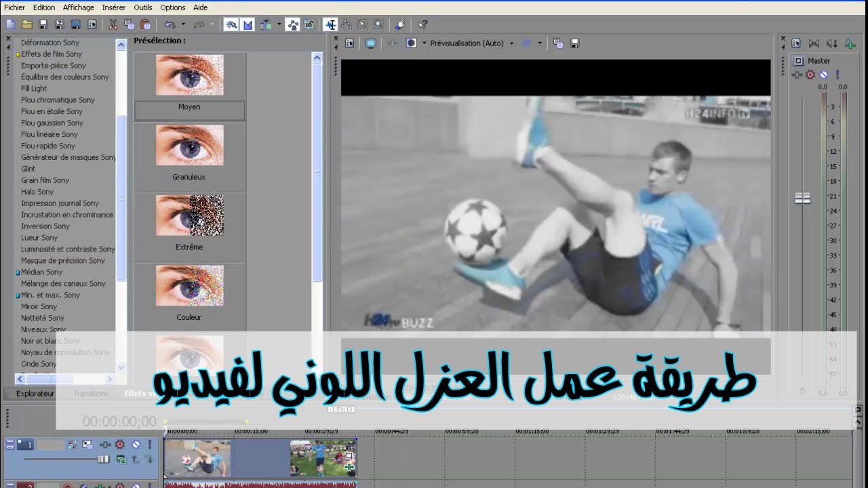
Task: Open project via the folder icon
Action: point(26,24)
